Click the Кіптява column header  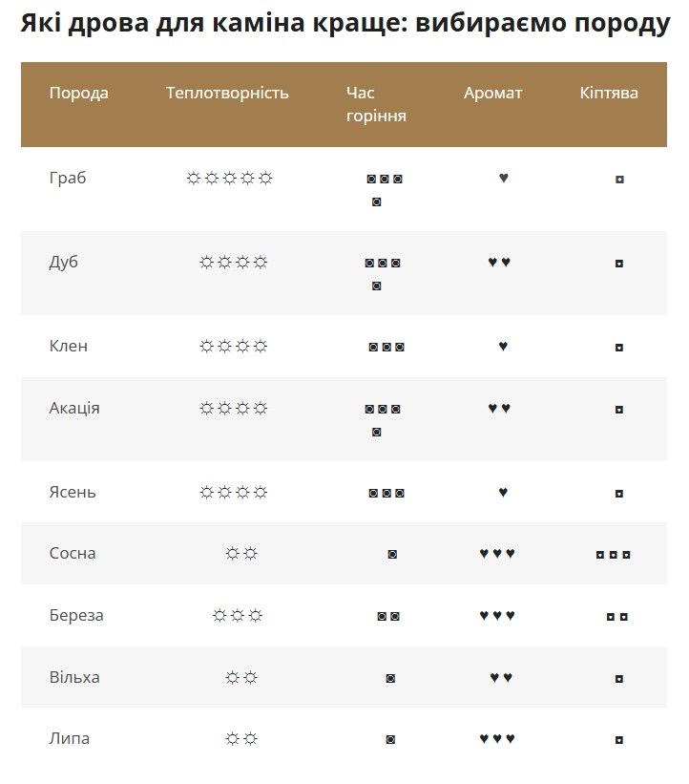609,93
